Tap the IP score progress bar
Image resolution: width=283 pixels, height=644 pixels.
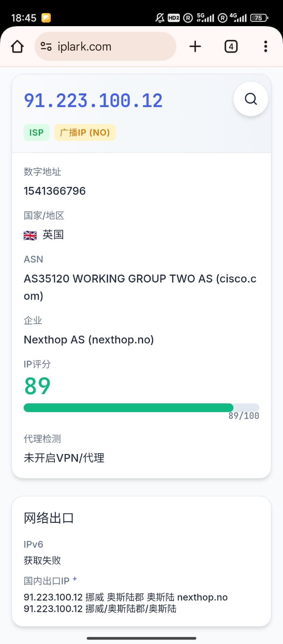pos(141,408)
